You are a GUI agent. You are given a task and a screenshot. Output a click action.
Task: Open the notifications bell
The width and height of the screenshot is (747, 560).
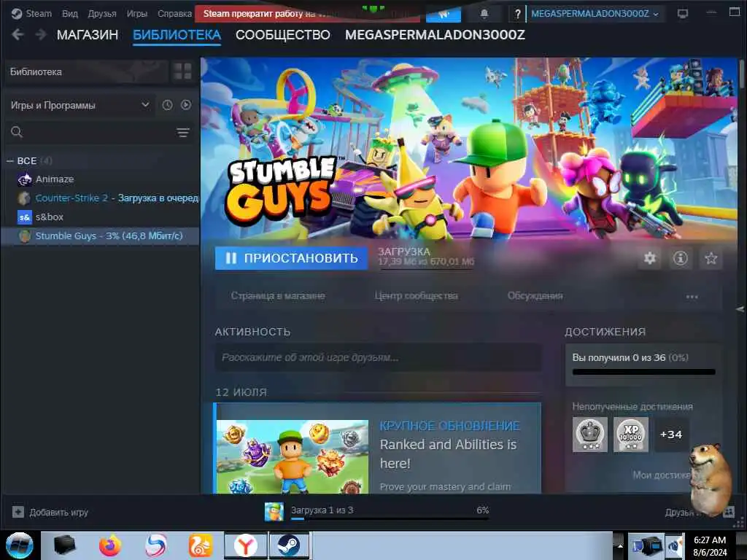(x=484, y=14)
